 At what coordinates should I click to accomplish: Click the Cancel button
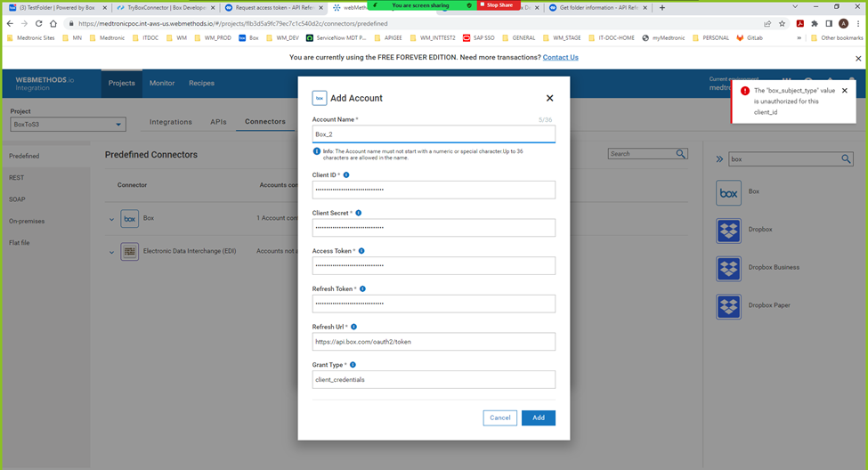point(499,418)
